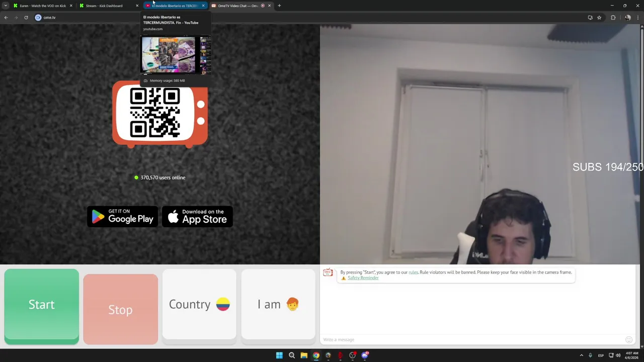Image resolution: width=644 pixels, height=362 pixels.
Task: Open the Extensions puzzle icon
Action: click(613, 18)
